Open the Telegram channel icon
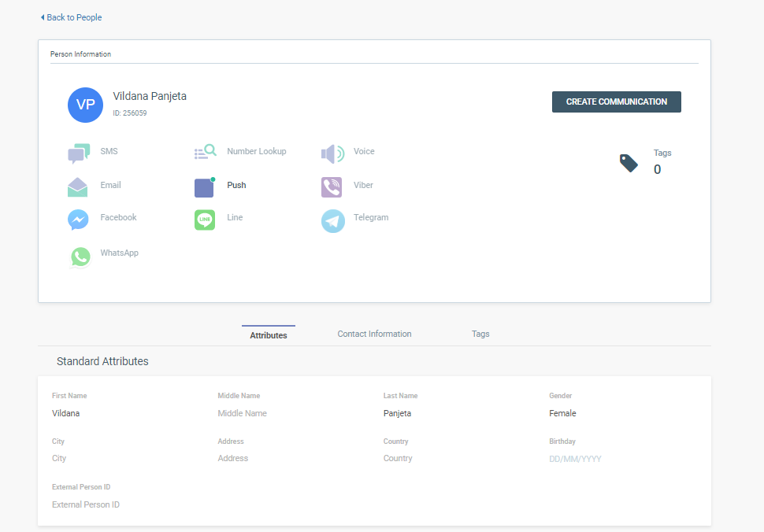This screenshot has width=764, height=532. (x=332, y=221)
